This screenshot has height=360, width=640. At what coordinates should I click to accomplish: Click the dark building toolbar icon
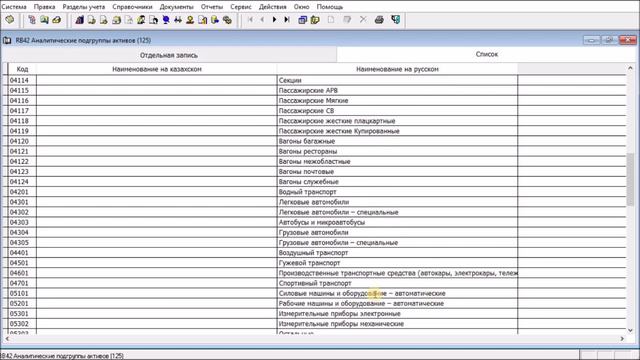80,20
